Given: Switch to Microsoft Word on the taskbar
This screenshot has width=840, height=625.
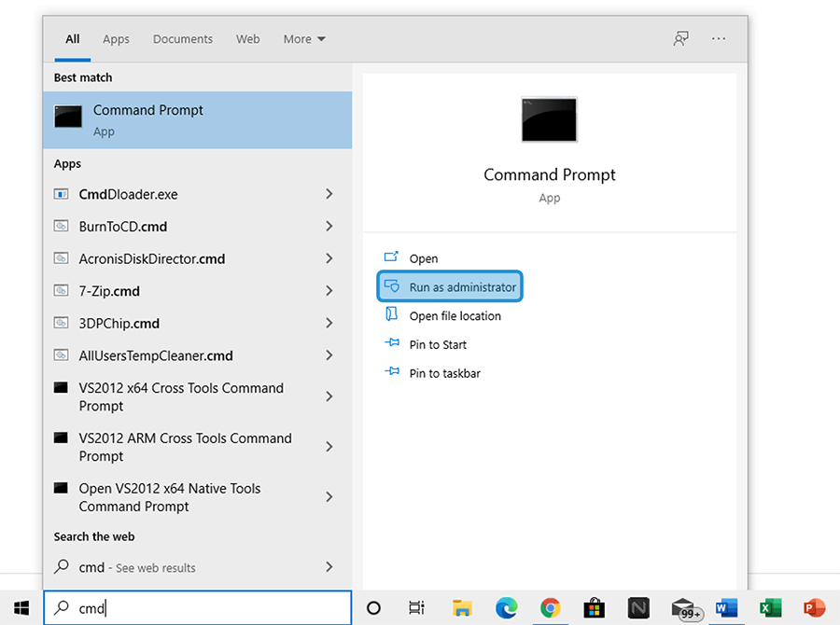Looking at the screenshot, I should (726, 608).
